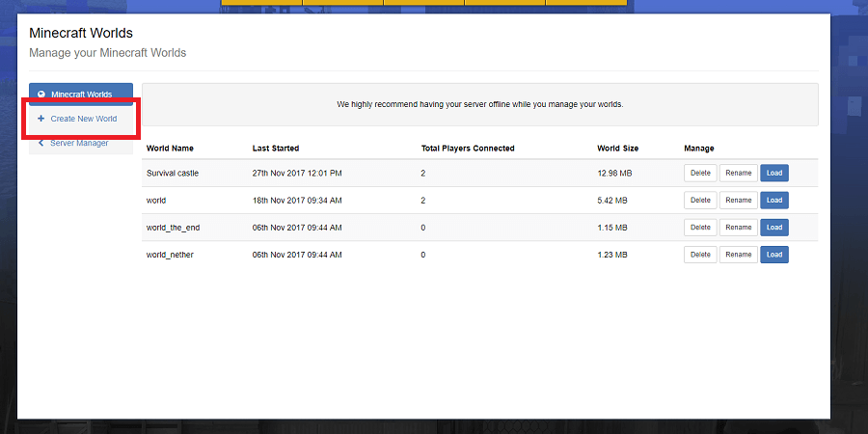This screenshot has height=434, width=868.
Task: Load the world_the_end world
Action: 773,227
